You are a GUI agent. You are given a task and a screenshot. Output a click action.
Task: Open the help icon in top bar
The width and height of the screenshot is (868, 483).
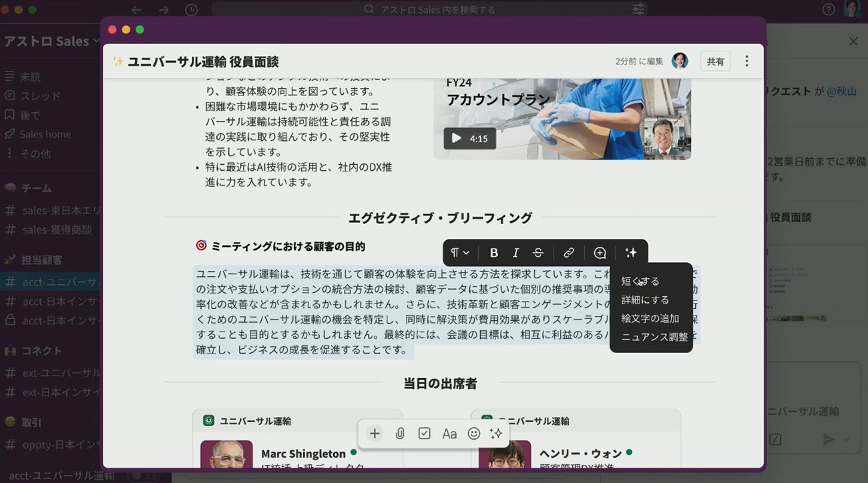[829, 9]
